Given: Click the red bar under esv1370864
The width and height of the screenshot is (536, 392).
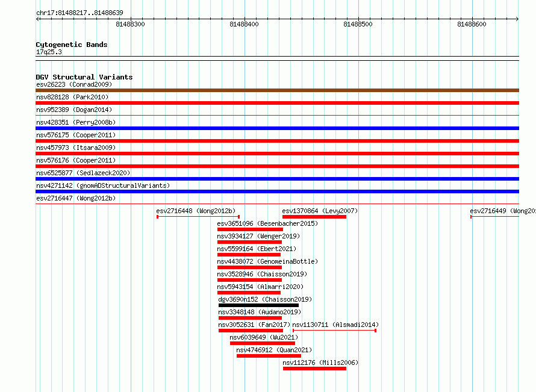Looking at the screenshot, I should [x=314, y=217].
